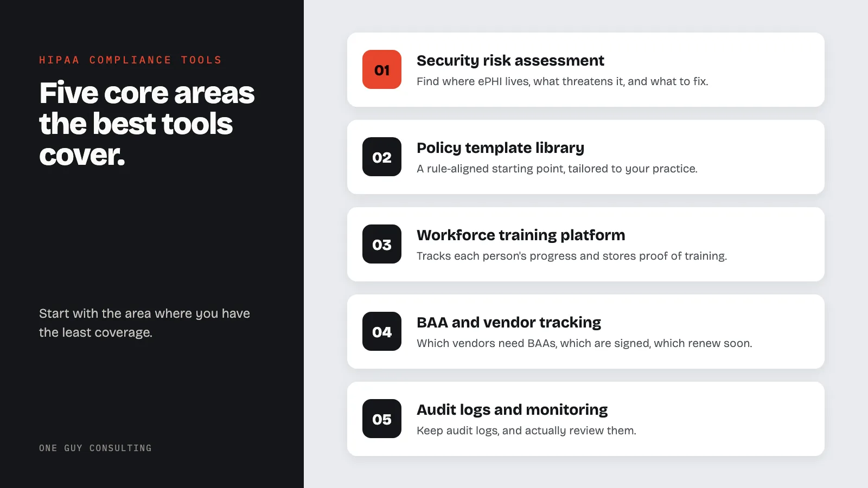Click the 'Which vendors need BAAs' description

click(584, 343)
